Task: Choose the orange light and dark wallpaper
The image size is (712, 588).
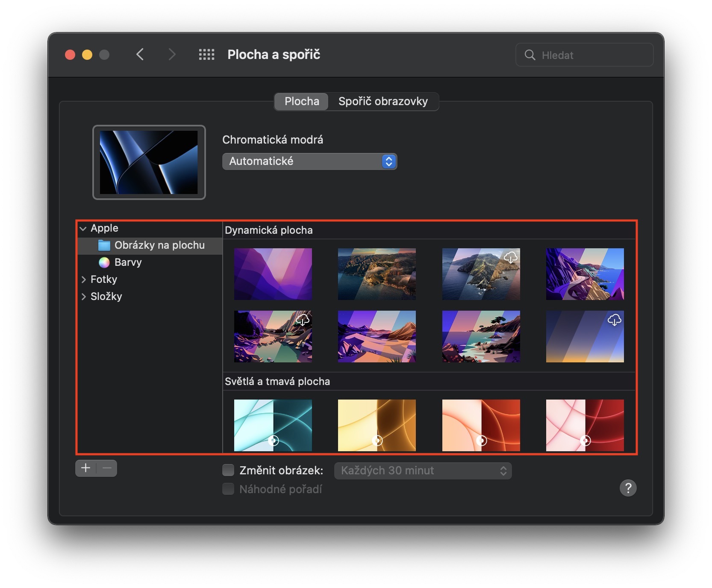Action: coord(481,425)
